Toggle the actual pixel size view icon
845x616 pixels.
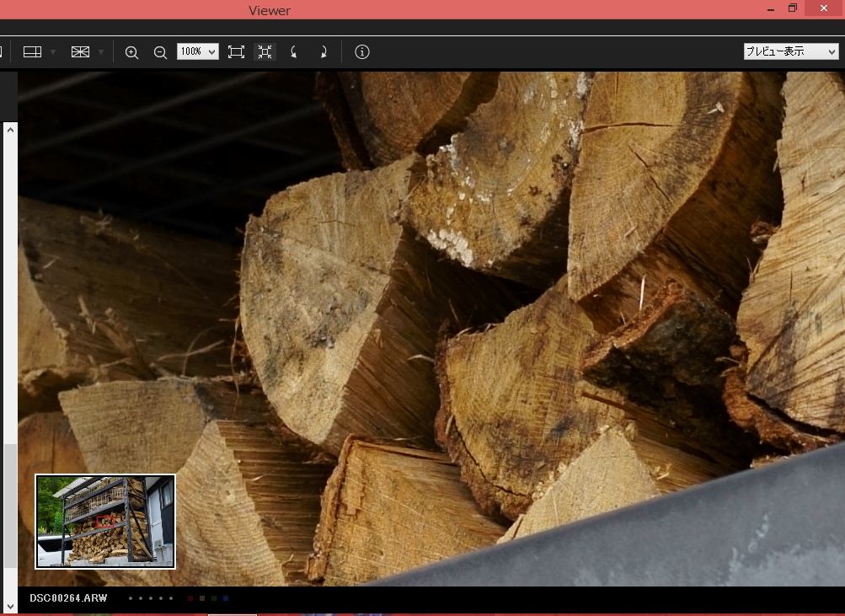click(x=265, y=52)
